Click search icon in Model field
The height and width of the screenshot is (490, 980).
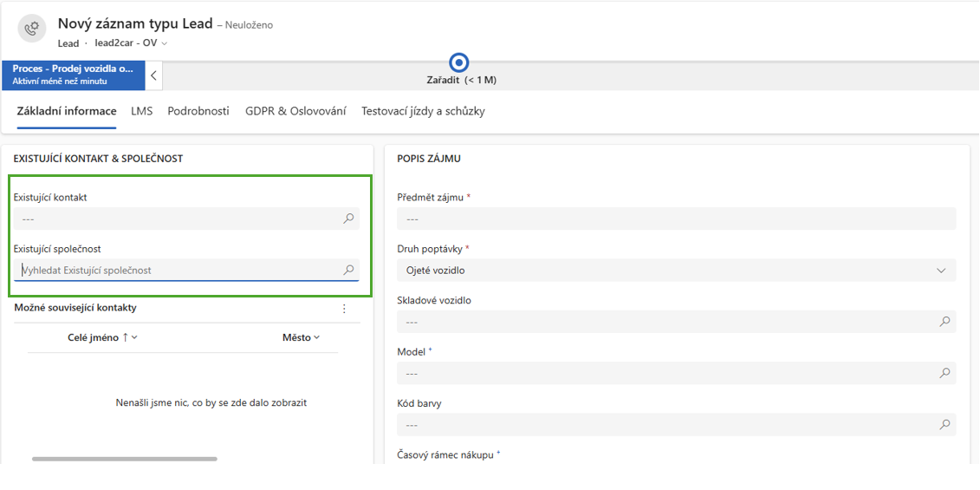pos(944,373)
